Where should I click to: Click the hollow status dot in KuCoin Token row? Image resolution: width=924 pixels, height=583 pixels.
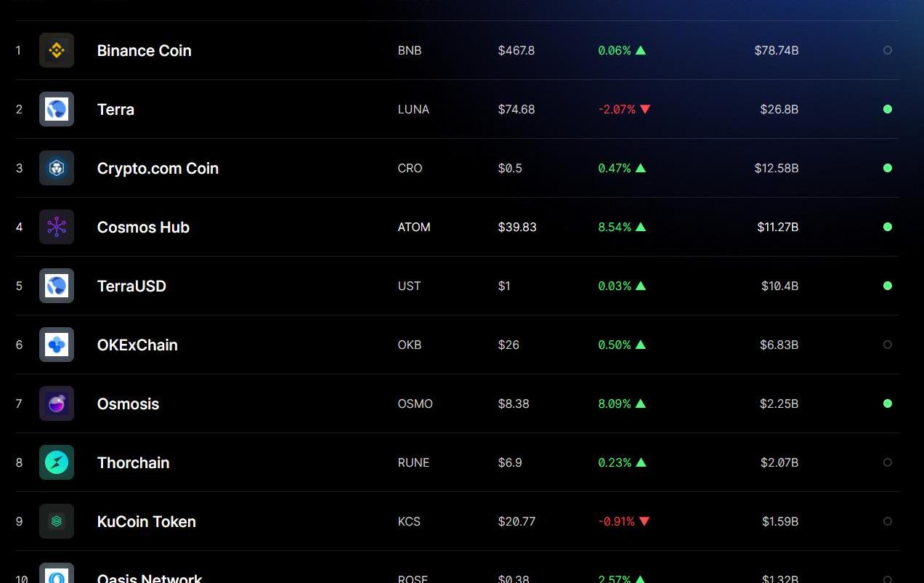click(888, 521)
